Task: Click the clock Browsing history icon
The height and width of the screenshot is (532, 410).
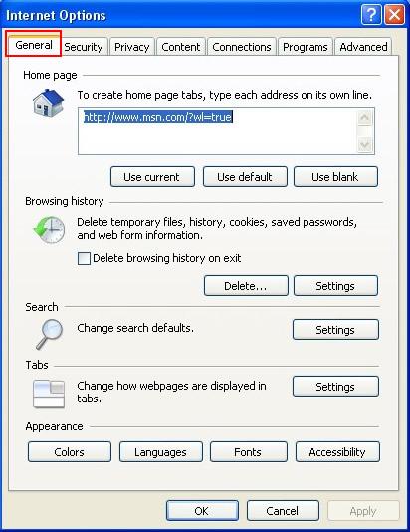Action: [50, 230]
